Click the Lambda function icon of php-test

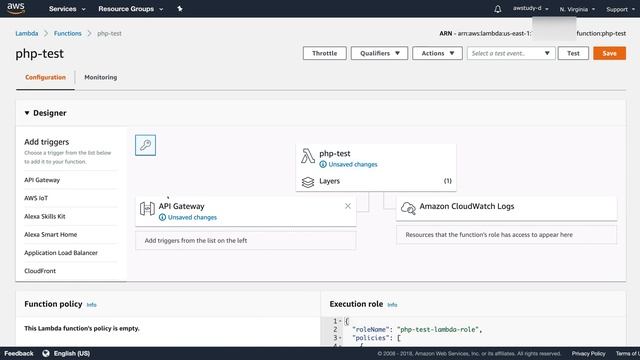[308, 156]
